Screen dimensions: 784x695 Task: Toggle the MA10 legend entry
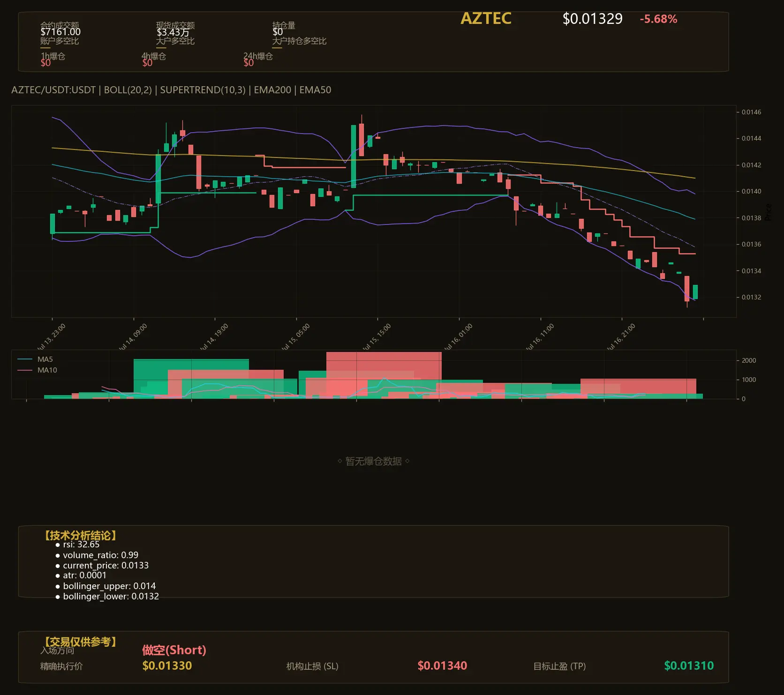37,370
